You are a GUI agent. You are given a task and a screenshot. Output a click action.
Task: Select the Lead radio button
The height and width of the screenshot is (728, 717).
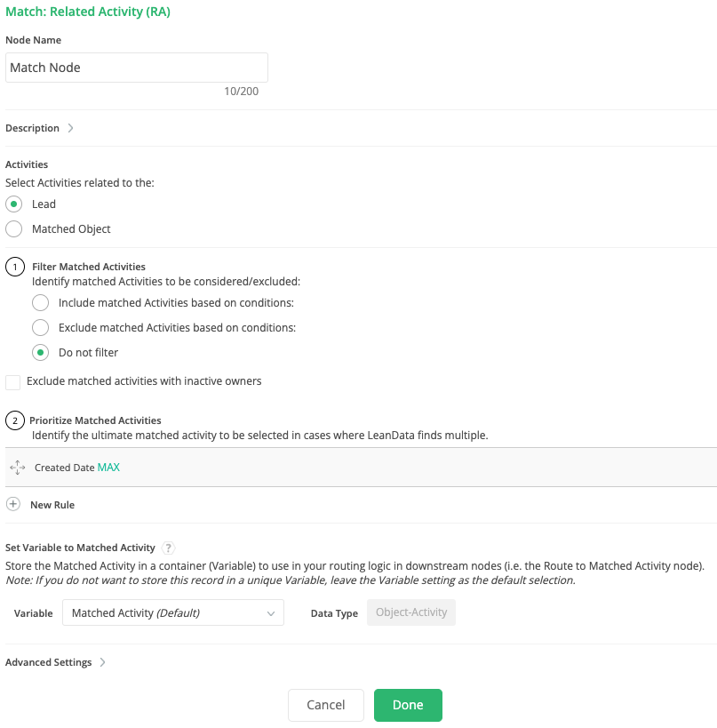[x=14, y=204]
